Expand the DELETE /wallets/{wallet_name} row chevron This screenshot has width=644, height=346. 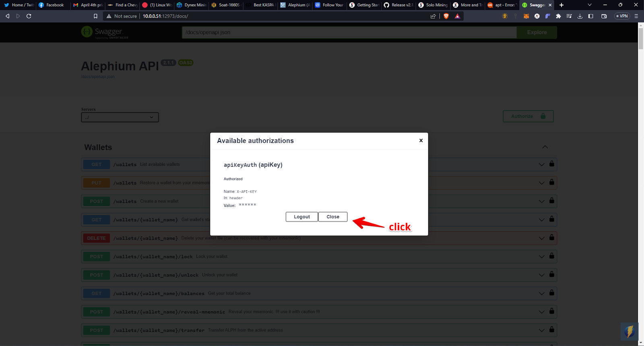(542, 238)
